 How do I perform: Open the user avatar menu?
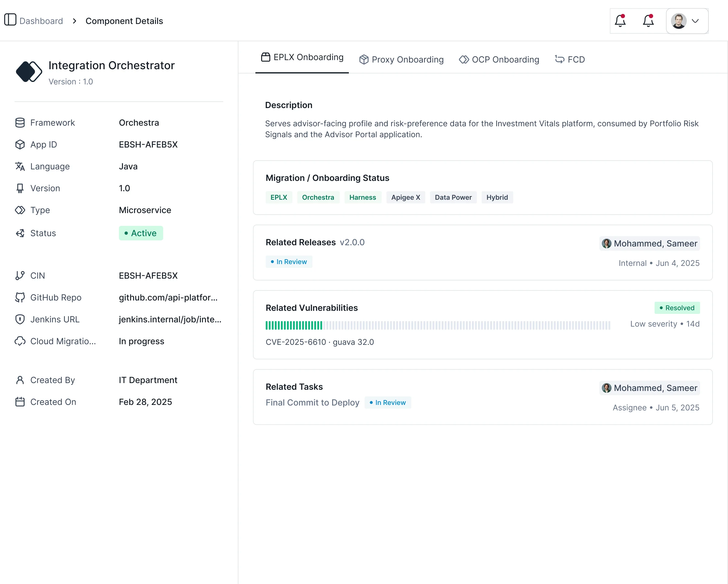coord(687,21)
